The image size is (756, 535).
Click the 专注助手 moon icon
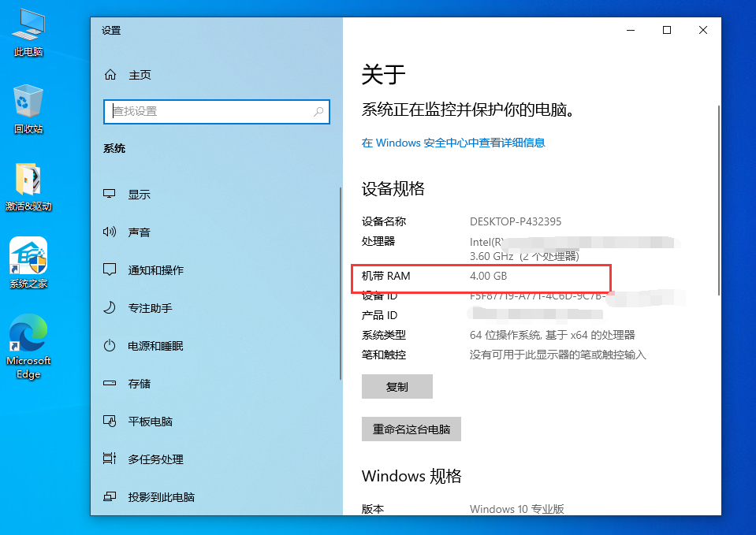pyautogui.click(x=110, y=307)
